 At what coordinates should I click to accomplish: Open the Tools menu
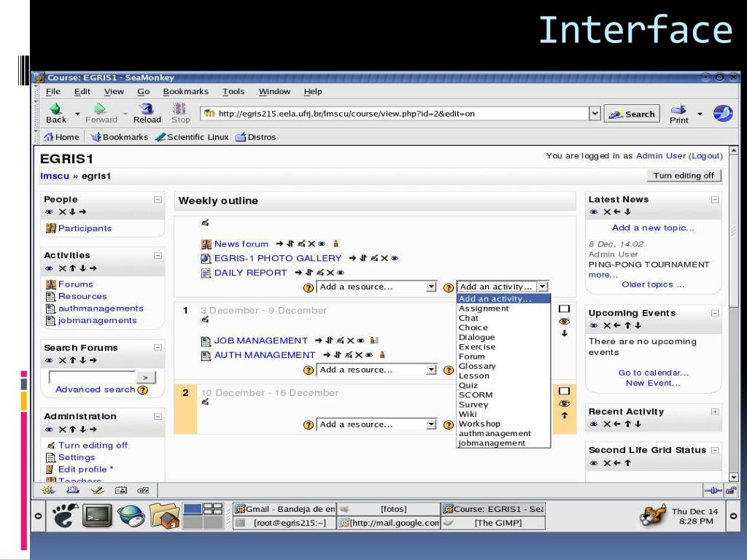click(233, 91)
